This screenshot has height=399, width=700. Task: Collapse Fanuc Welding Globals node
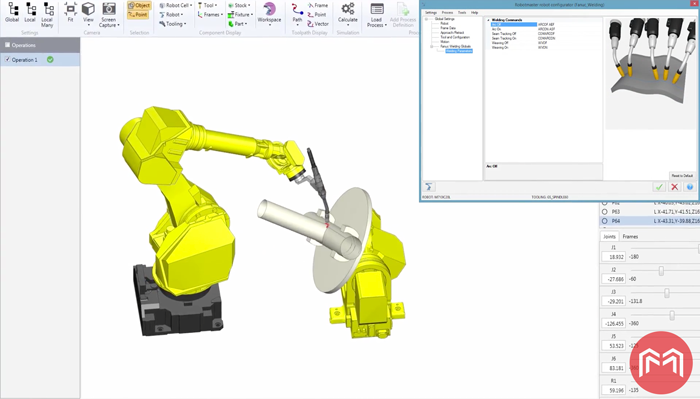point(432,46)
